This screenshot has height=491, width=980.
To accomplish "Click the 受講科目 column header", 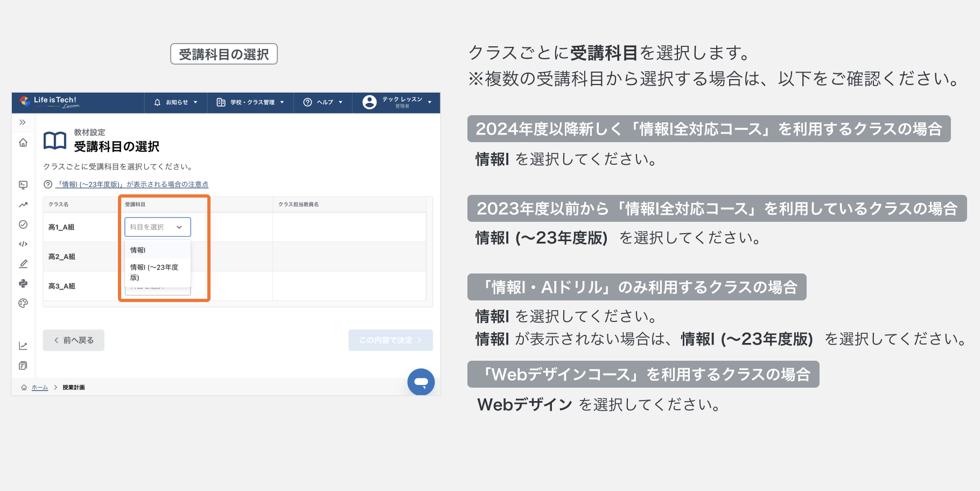I will (135, 205).
